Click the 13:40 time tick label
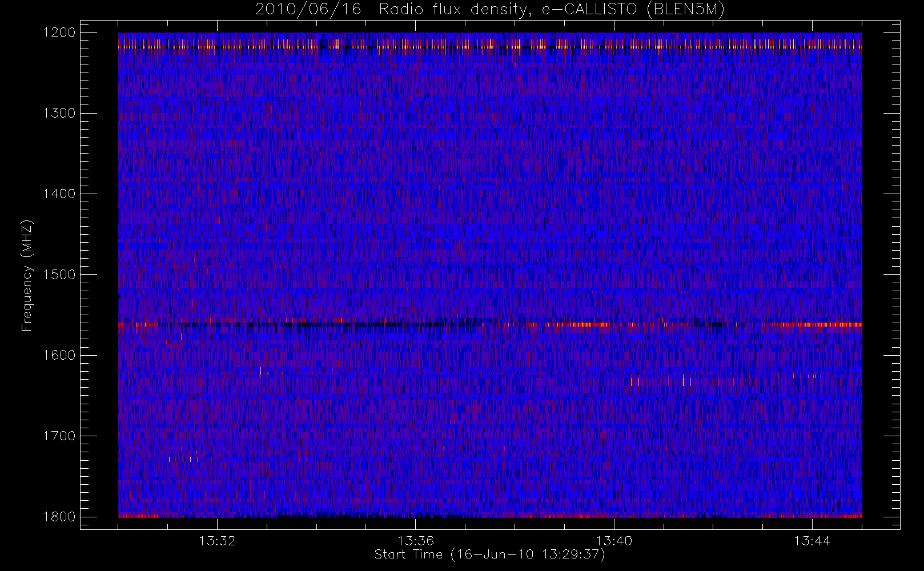Image resolution: width=924 pixels, height=571 pixels. tap(614, 541)
